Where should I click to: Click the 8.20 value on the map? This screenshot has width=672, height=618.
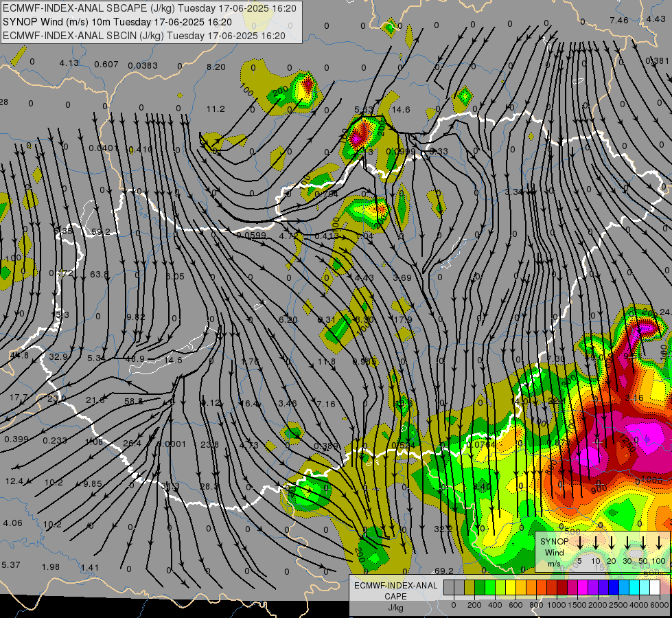click(x=216, y=67)
